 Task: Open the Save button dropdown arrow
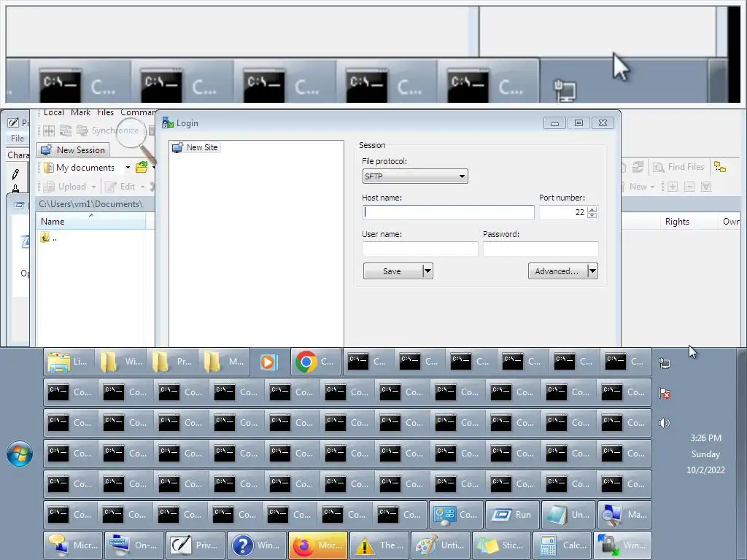tap(427, 271)
